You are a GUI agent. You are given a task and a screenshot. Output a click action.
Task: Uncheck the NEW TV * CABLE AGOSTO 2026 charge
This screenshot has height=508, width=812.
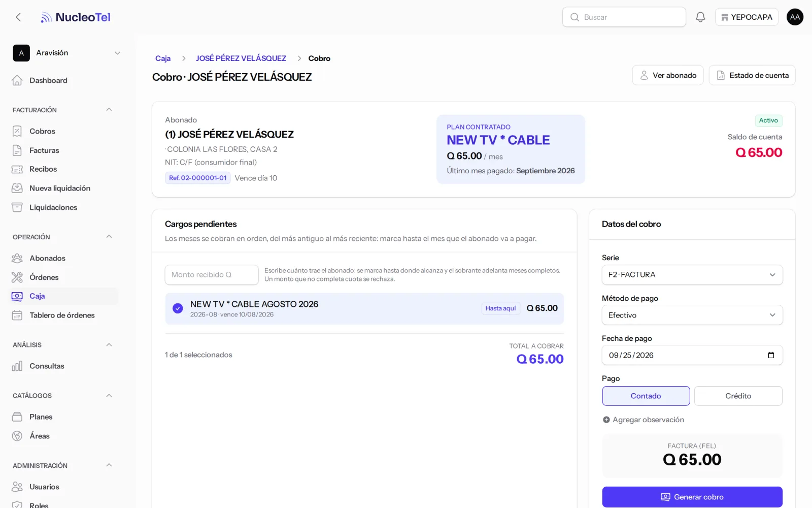coord(178,308)
